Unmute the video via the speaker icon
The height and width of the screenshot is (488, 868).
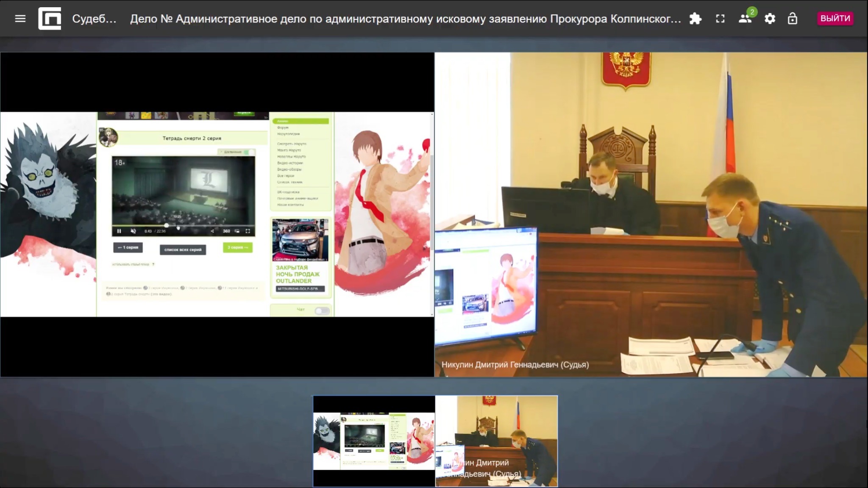pos(133,231)
